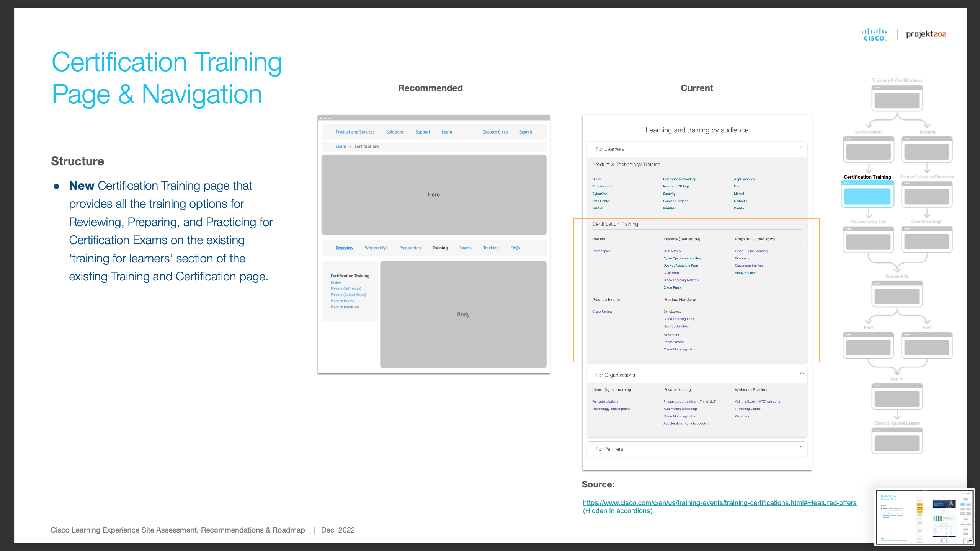Select the Cisco U. Course Lesson page icon
The image size is (980, 551).
(897, 441)
